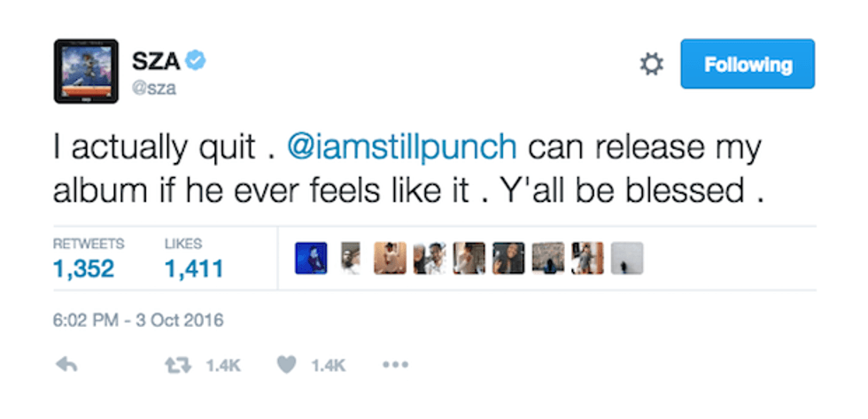Viewport: 868px width, 419px height.
Task: Open the gear settings dropdown
Action: (x=652, y=65)
